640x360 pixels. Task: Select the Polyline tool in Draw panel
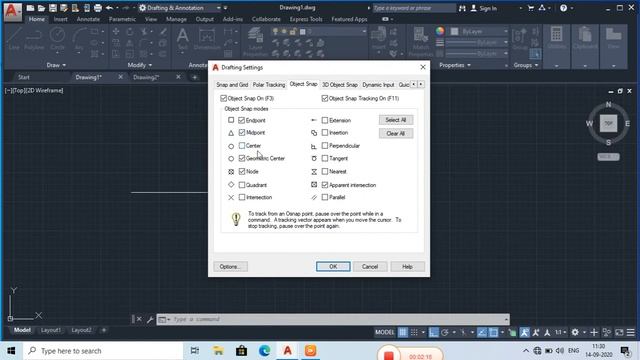click(34, 39)
